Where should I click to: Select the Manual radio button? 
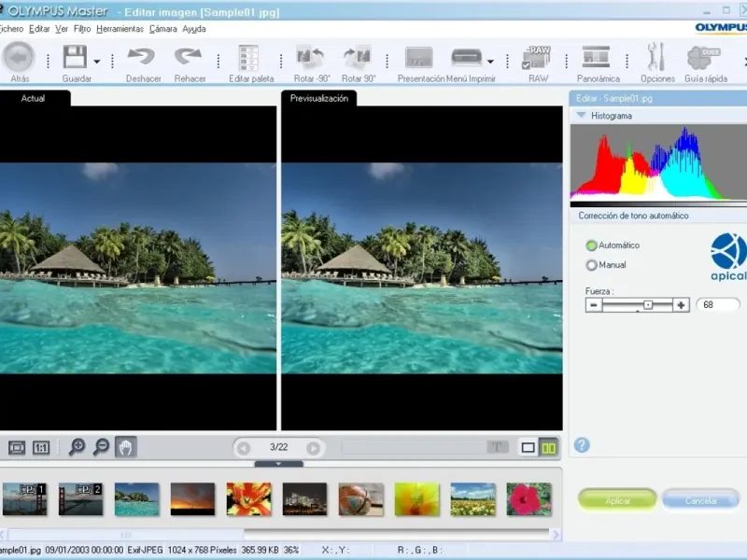(x=591, y=265)
